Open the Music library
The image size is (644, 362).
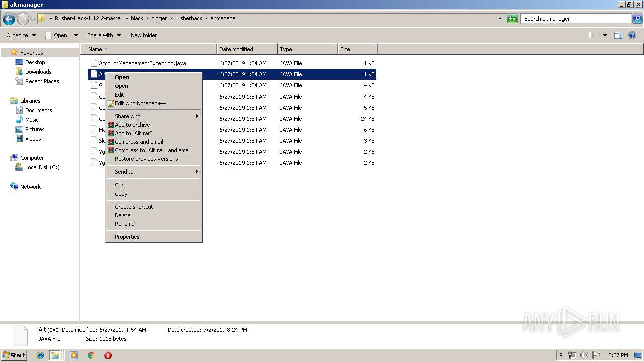32,120
